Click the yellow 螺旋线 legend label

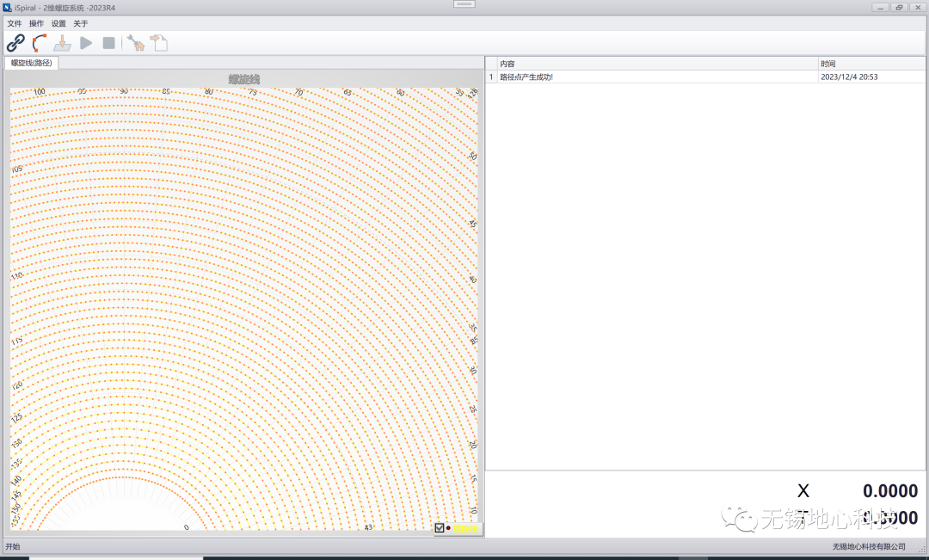(x=465, y=528)
